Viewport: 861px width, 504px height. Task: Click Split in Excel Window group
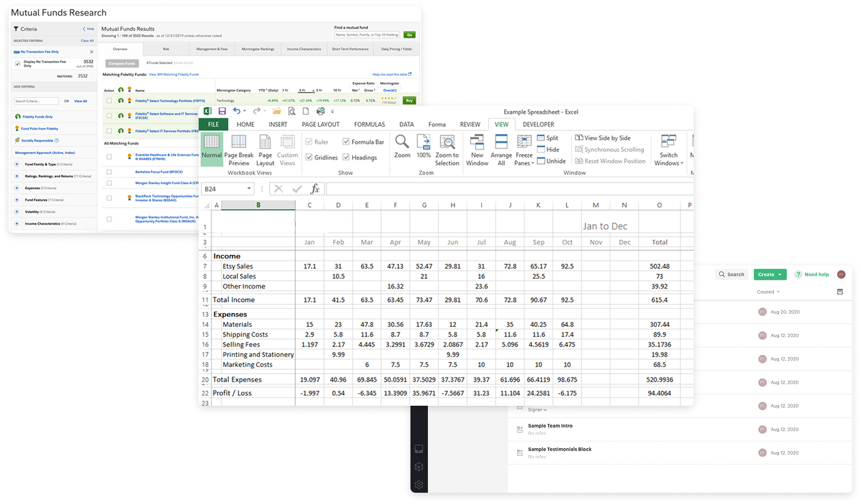point(547,138)
